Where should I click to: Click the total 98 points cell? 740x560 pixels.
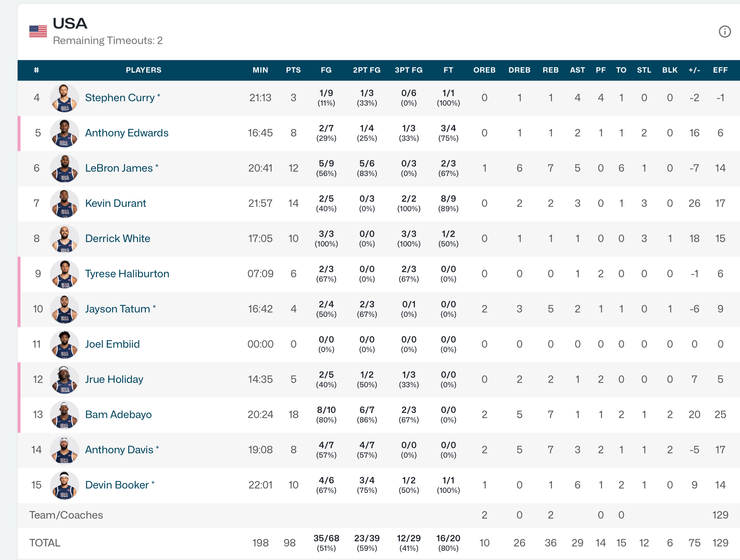289,543
